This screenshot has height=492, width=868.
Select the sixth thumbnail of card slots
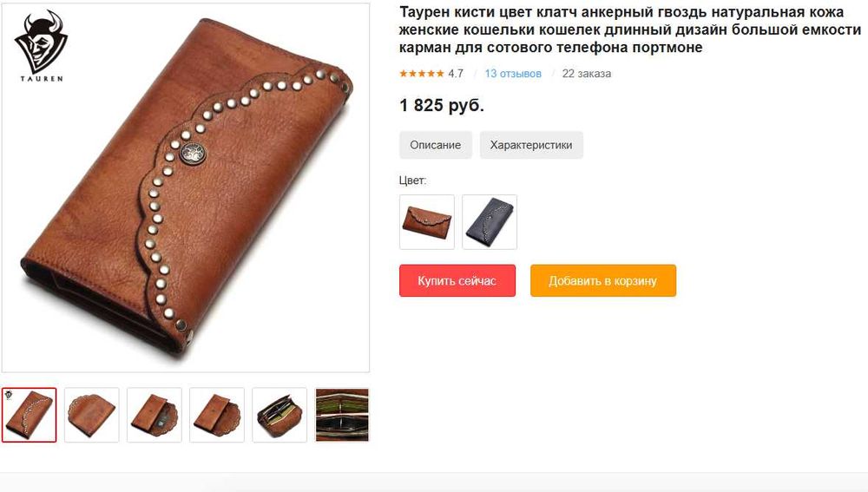click(x=342, y=415)
